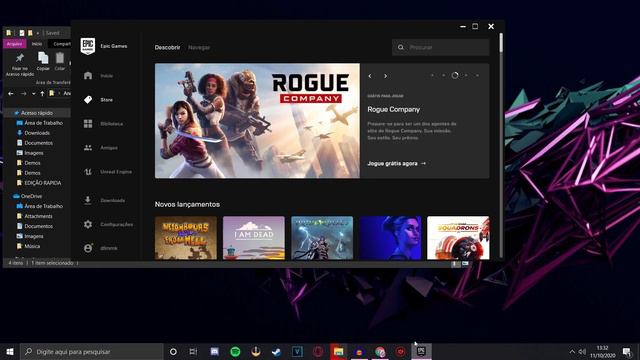Open Configurações settings in Epic launcher
Viewport: 640px width, 360px height.
pyautogui.click(x=108, y=224)
